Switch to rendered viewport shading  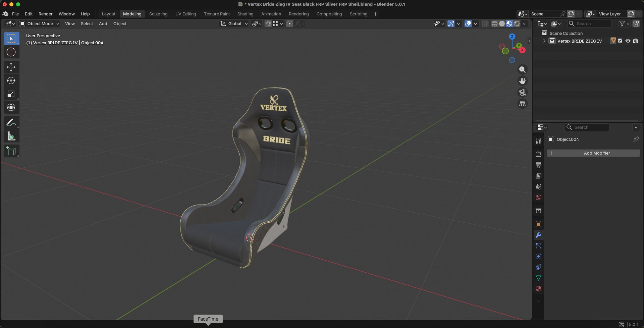click(517, 23)
